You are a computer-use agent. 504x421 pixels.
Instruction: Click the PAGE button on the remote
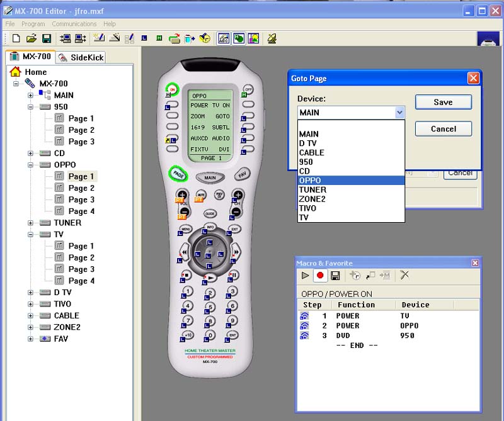click(178, 174)
